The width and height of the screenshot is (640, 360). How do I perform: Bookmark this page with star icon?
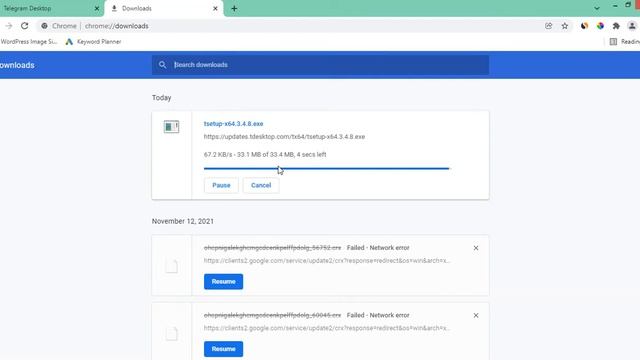click(x=565, y=26)
